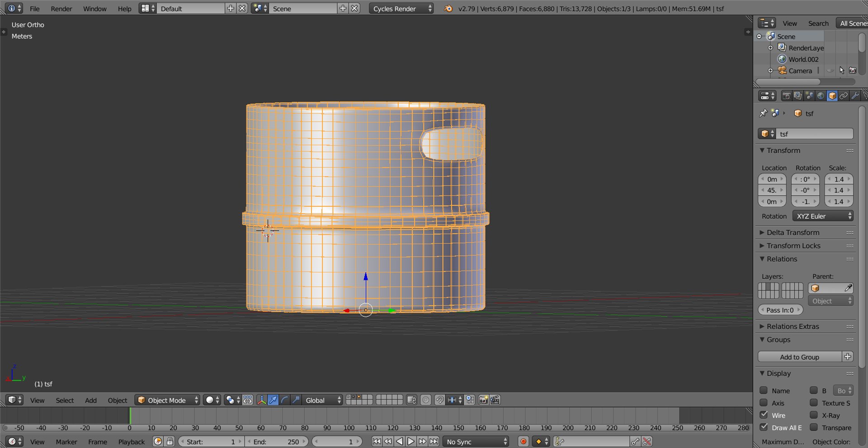868x448 pixels.
Task: Jump to the first frame of timeline
Action: 376,442
